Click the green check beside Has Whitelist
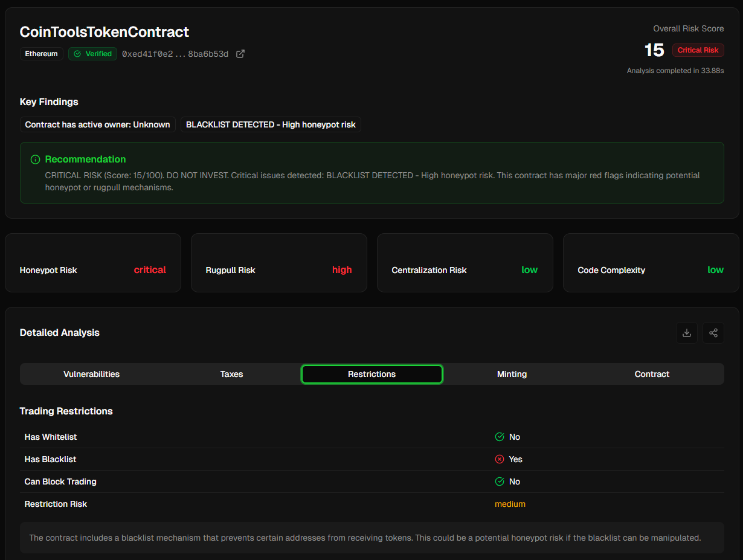 click(x=500, y=437)
